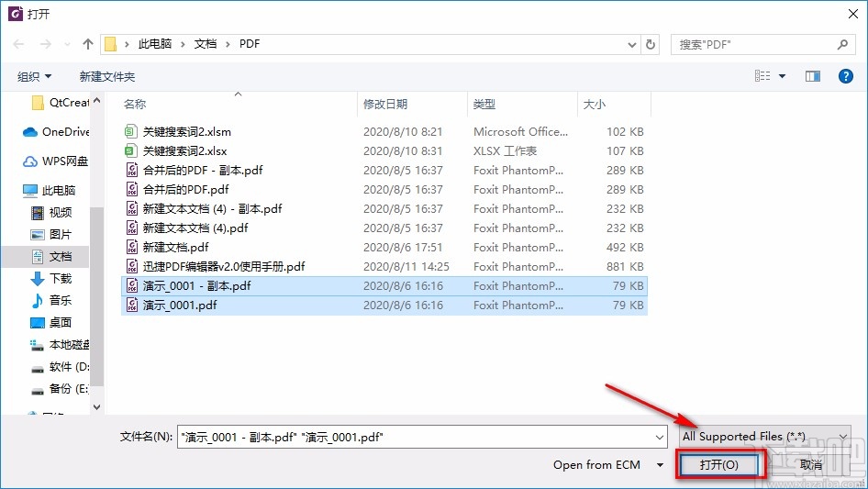Go up one folder level
Image resolution: width=868 pixels, height=489 pixels.
click(87, 44)
